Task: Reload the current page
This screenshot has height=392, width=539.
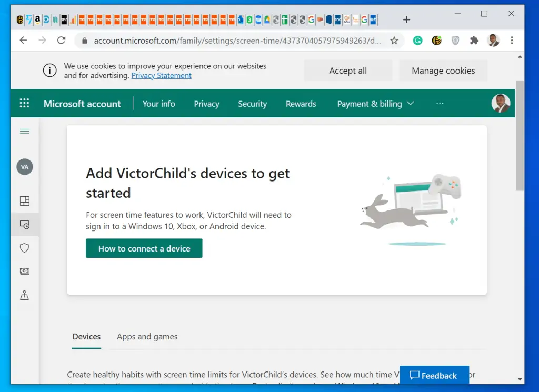Action: pyautogui.click(x=62, y=41)
